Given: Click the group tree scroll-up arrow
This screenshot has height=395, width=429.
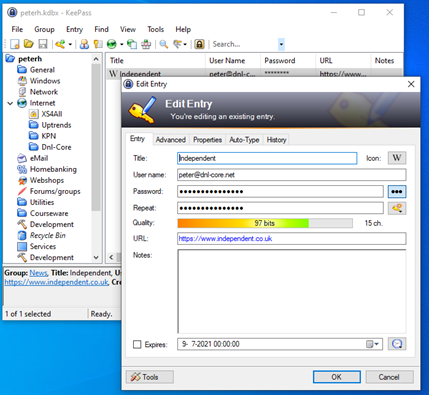Looking at the screenshot, I should [x=96, y=59].
